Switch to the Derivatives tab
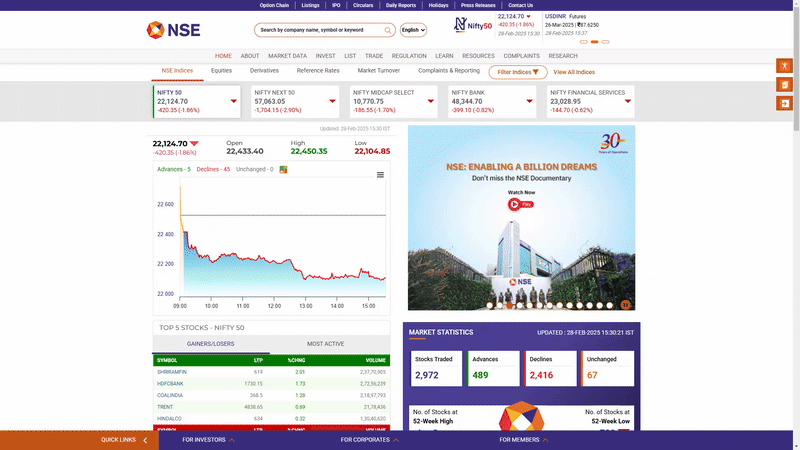Screen dimensions: 800x450 point(264,71)
